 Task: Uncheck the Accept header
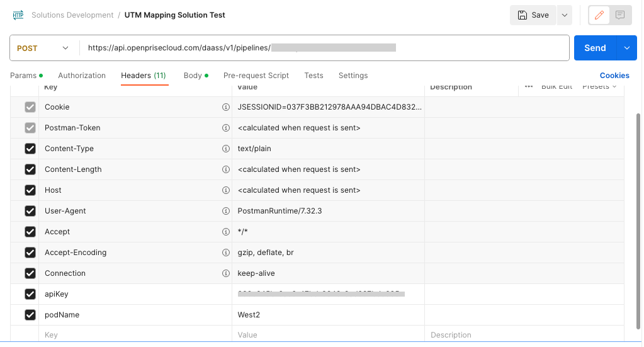coord(30,232)
